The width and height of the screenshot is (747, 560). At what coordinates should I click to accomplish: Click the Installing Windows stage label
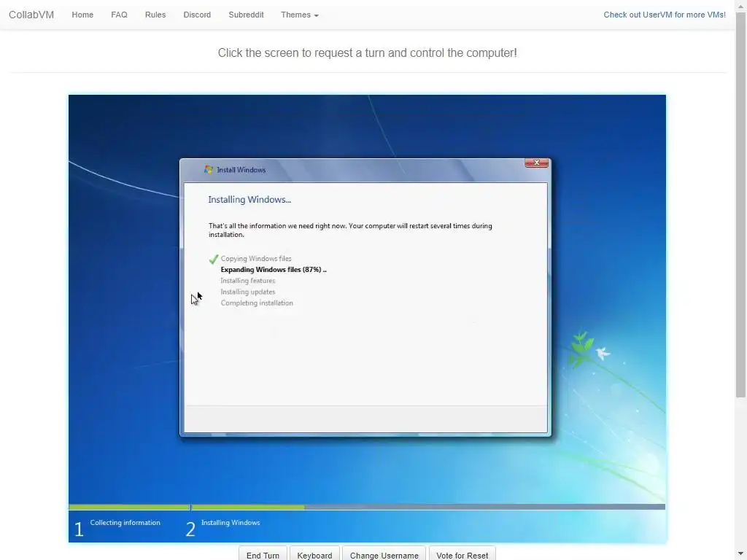231,522
